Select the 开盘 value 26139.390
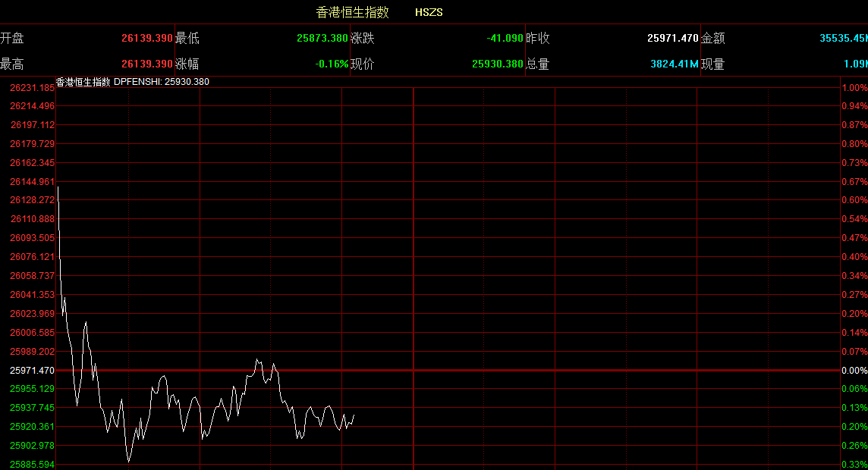This screenshot has height=470, width=868. [x=146, y=38]
